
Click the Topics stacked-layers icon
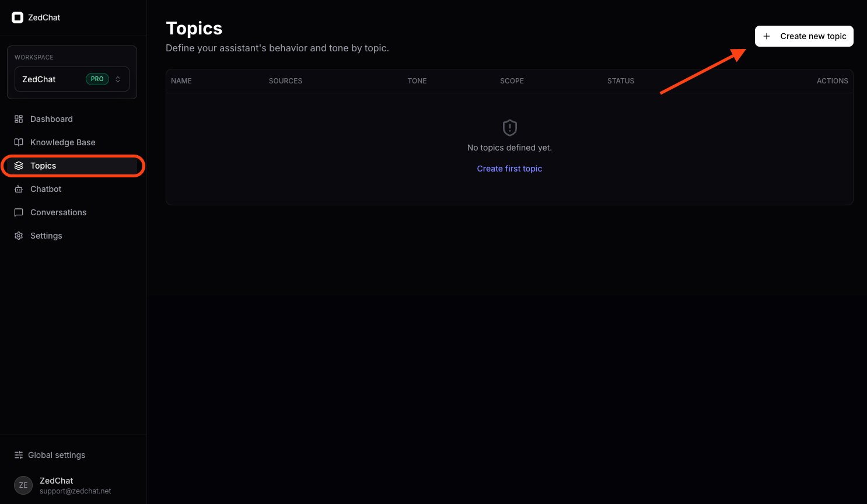coord(18,166)
